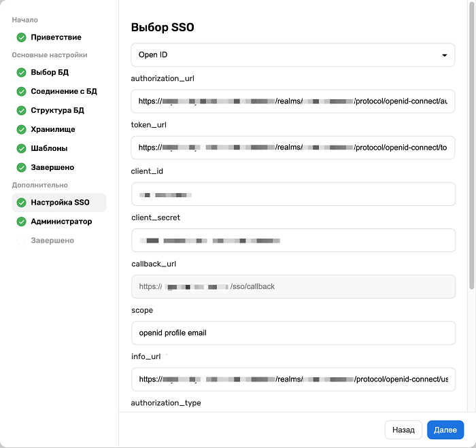476x448 pixels.
Task: Focus the authorization_url input field
Action: pyautogui.click(x=292, y=101)
